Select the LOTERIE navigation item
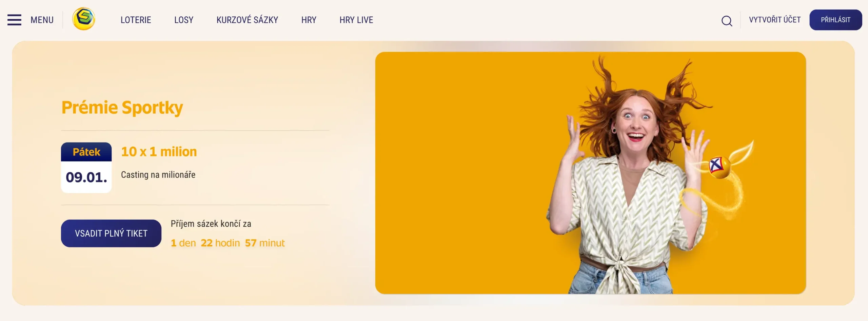This screenshot has width=868, height=321. click(136, 20)
